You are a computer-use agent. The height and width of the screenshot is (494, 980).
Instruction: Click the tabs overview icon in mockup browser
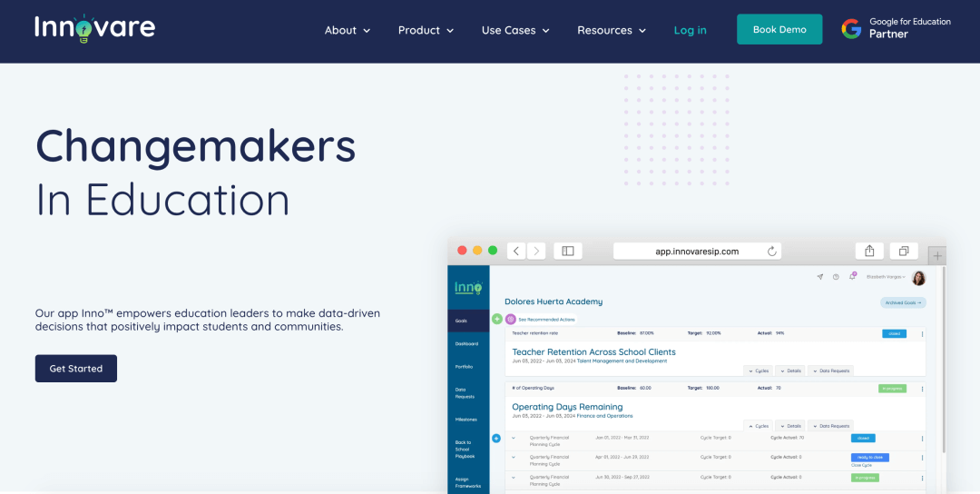[x=904, y=251]
